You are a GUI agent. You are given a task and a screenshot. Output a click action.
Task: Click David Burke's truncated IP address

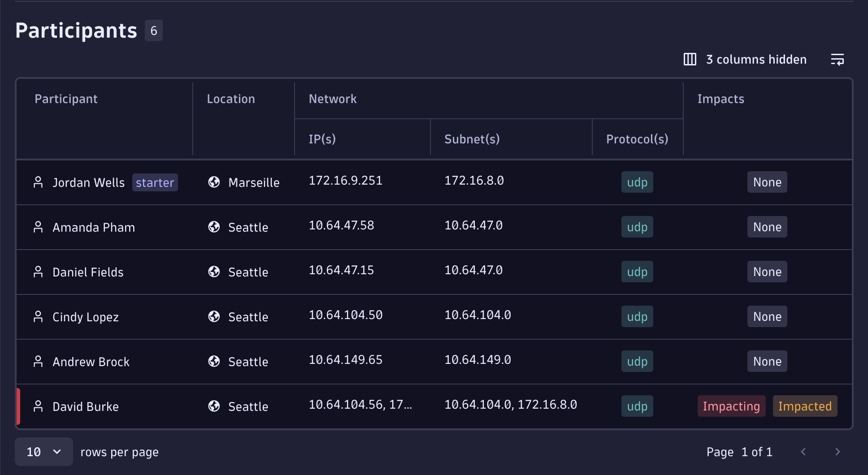point(360,405)
